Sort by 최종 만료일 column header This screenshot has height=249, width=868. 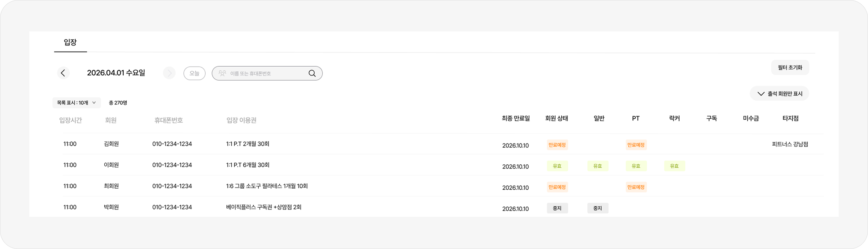point(516,118)
